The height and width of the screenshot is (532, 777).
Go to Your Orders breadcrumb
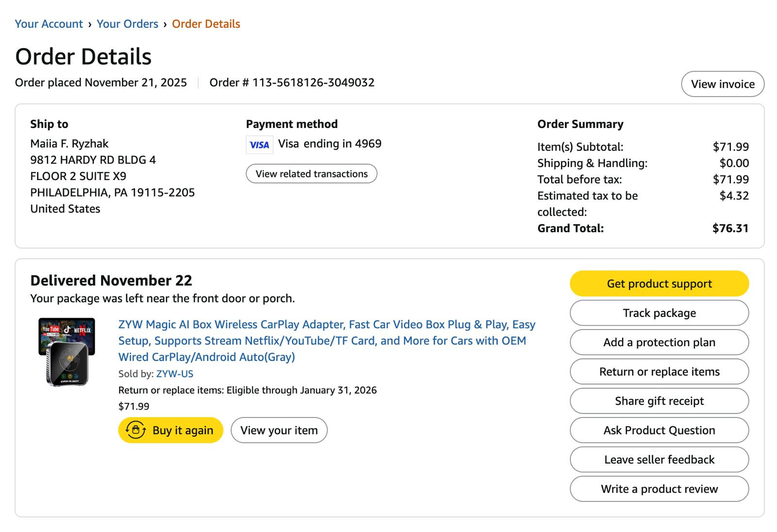click(x=127, y=24)
